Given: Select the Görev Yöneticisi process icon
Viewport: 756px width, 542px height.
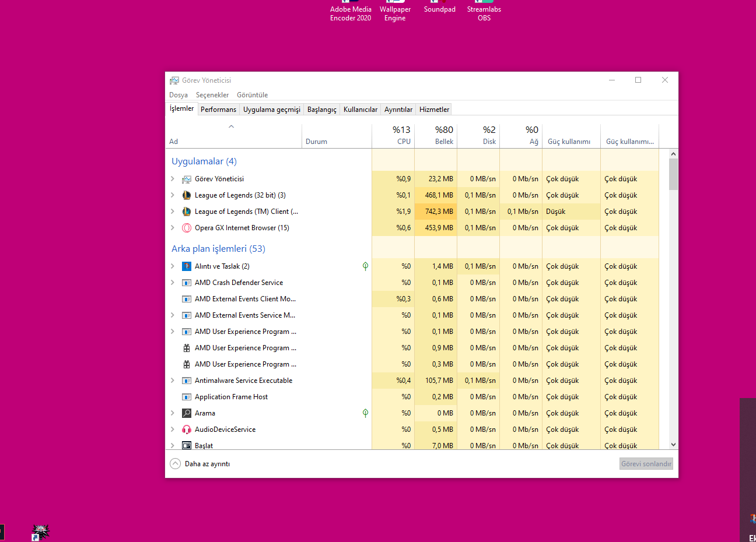Looking at the screenshot, I should (187, 179).
